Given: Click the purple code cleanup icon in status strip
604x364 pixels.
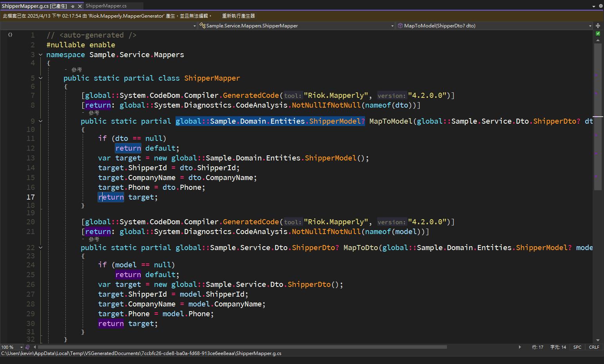Looking at the screenshot, I should 27,347.
